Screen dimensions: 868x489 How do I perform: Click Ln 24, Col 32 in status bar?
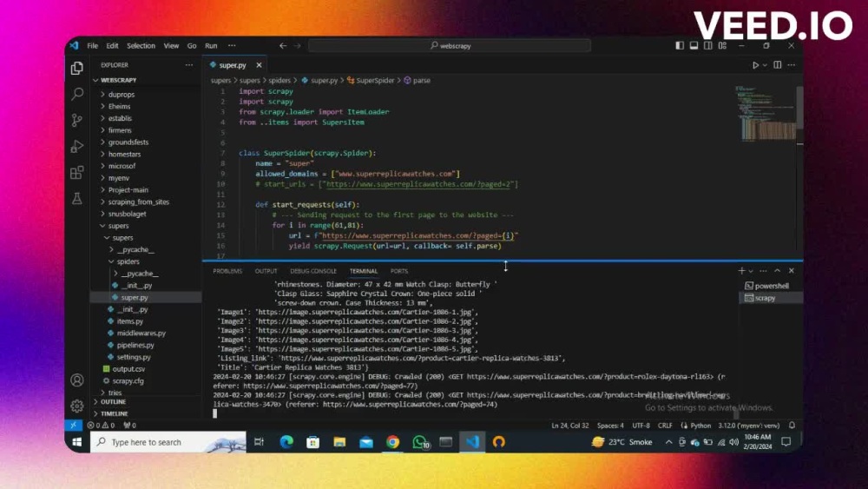click(x=569, y=426)
